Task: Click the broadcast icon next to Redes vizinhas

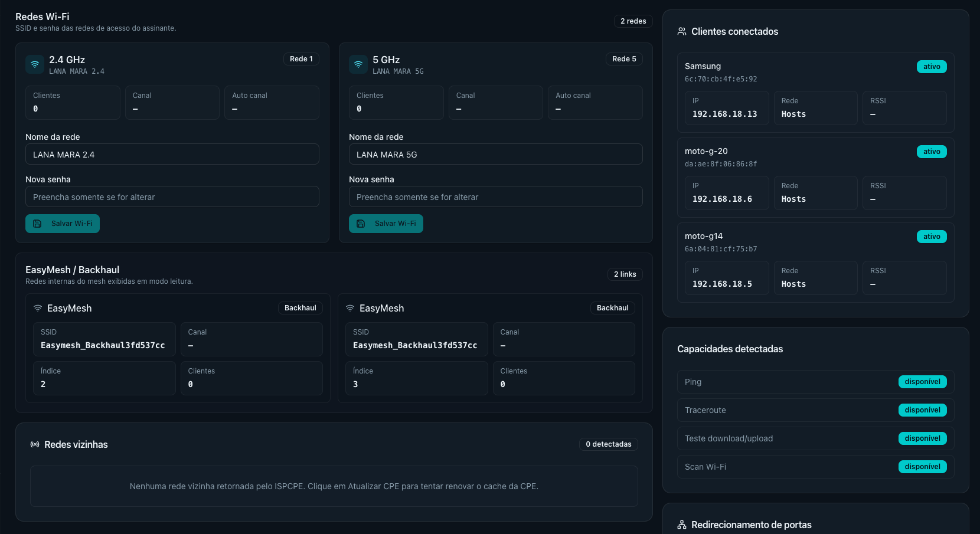Action: pyautogui.click(x=35, y=444)
